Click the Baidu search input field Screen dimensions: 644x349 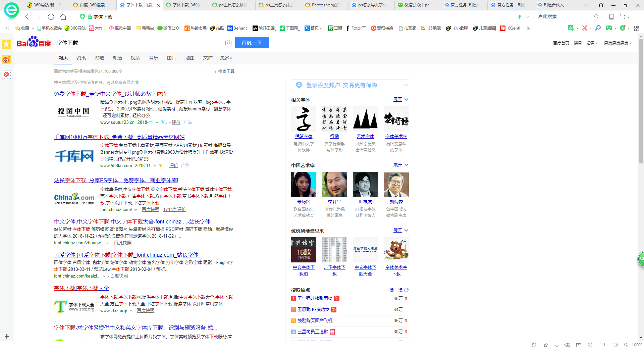139,43
